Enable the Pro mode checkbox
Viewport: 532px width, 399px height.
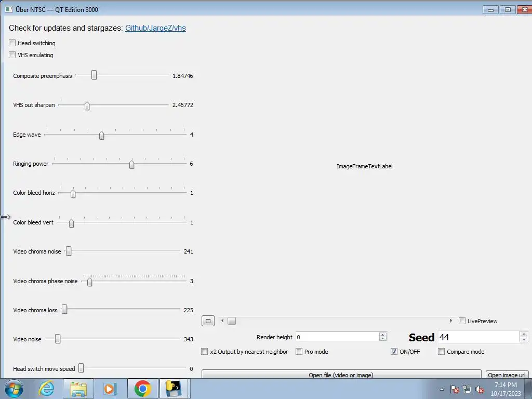pyautogui.click(x=299, y=352)
